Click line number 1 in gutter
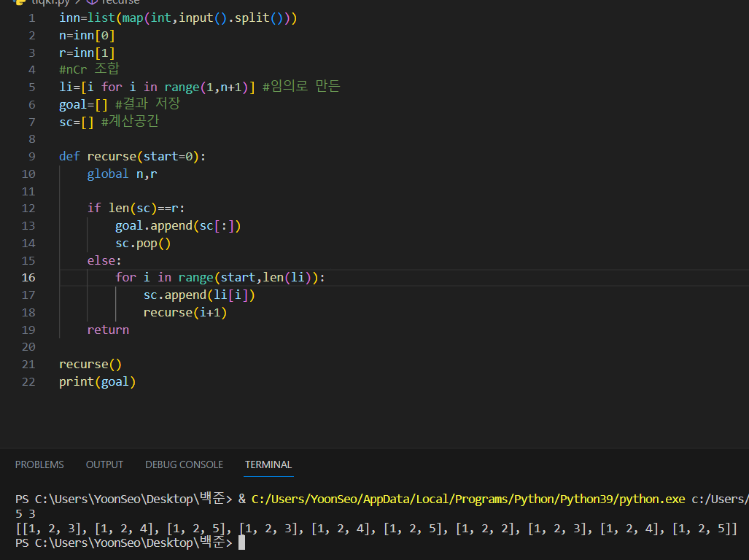Image resolution: width=749 pixels, height=560 pixels. click(x=32, y=18)
